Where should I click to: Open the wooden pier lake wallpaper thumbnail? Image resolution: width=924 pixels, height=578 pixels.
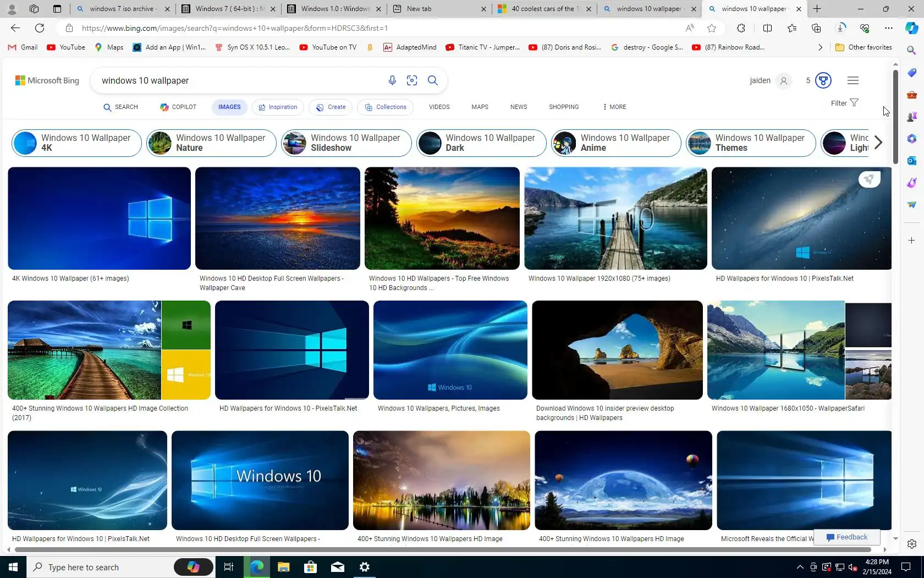(x=615, y=219)
